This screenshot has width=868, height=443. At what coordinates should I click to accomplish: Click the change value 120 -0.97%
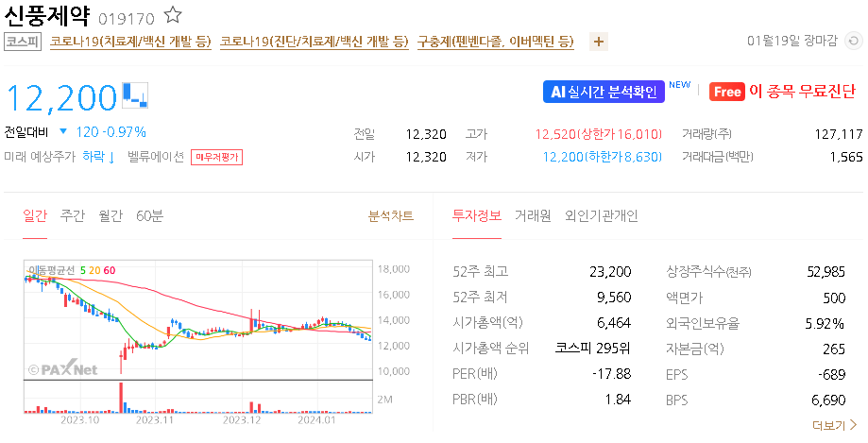pyautogui.click(x=111, y=132)
